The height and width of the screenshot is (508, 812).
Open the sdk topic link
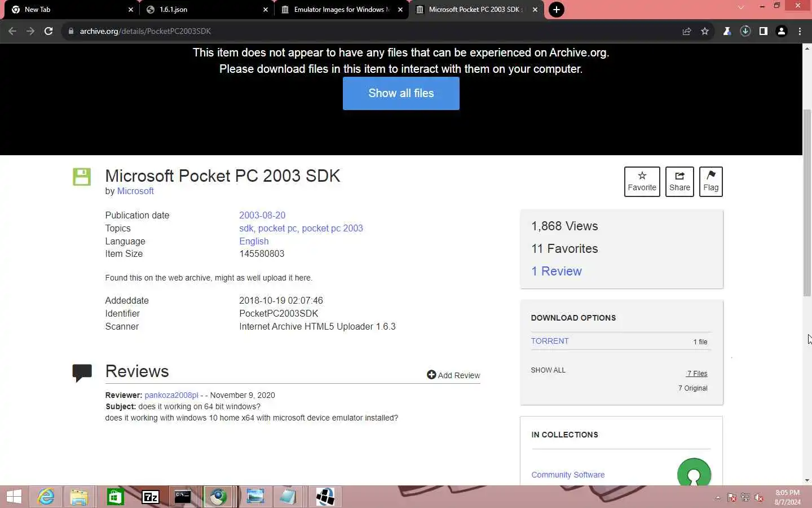tap(246, 228)
